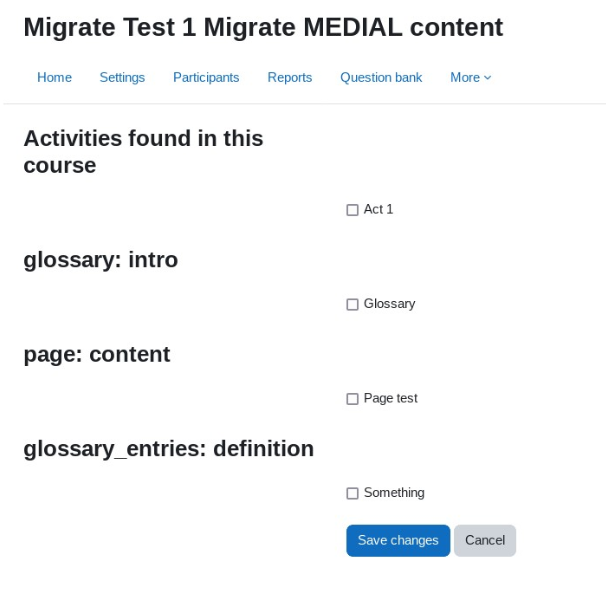This screenshot has width=606, height=616.
Task: Check the Page test checkbox box
Action: (x=352, y=399)
